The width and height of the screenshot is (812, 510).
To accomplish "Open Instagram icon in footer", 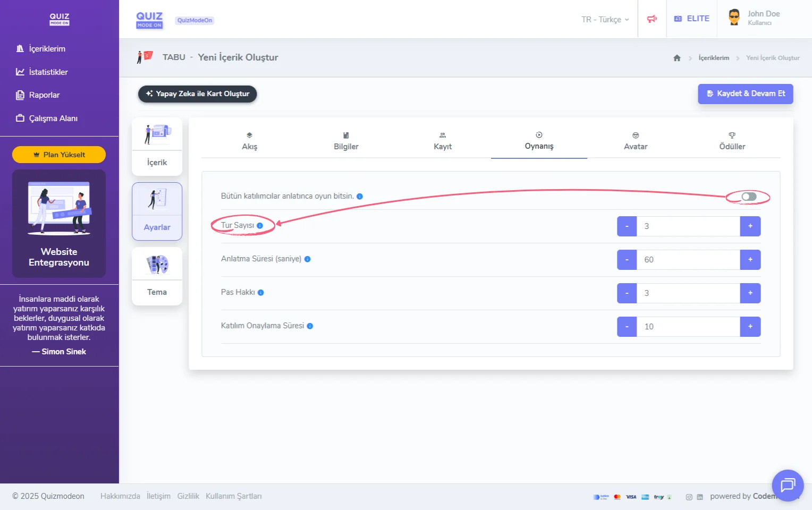I will pos(689,497).
